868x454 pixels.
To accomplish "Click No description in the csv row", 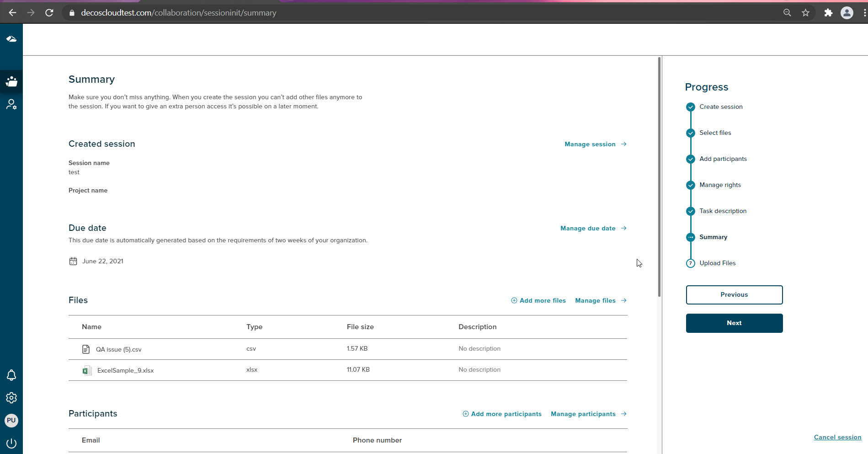I will pos(479,348).
